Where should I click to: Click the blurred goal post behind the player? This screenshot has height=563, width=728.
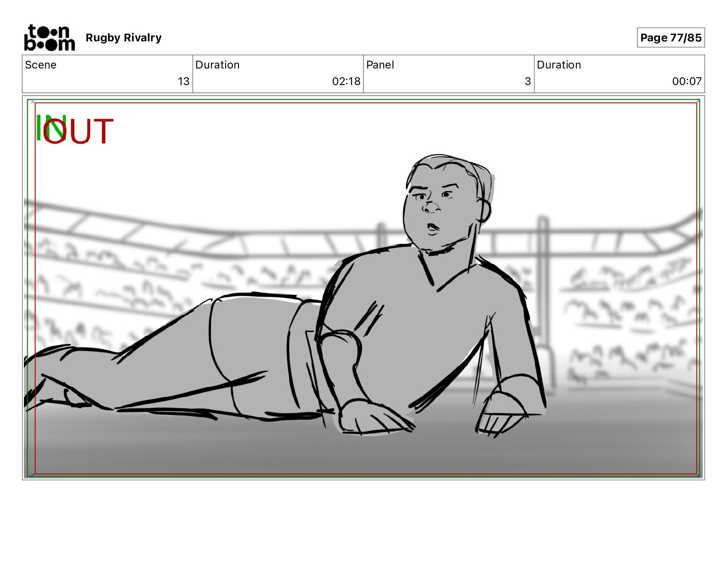[543, 294]
